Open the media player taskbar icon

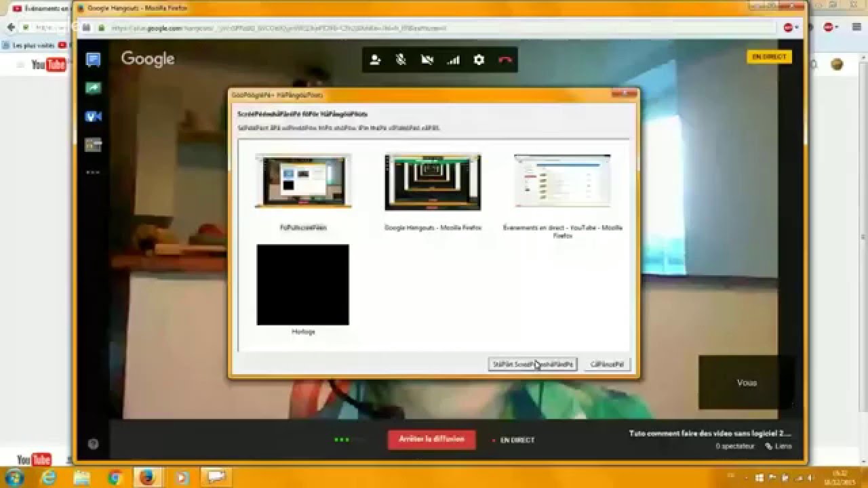pos(180,477)
